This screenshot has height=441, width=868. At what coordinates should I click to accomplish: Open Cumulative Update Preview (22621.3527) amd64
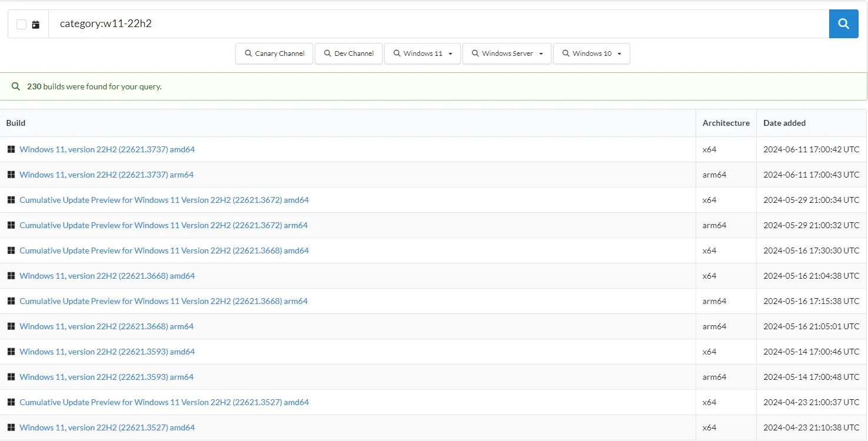click(164, 402)
